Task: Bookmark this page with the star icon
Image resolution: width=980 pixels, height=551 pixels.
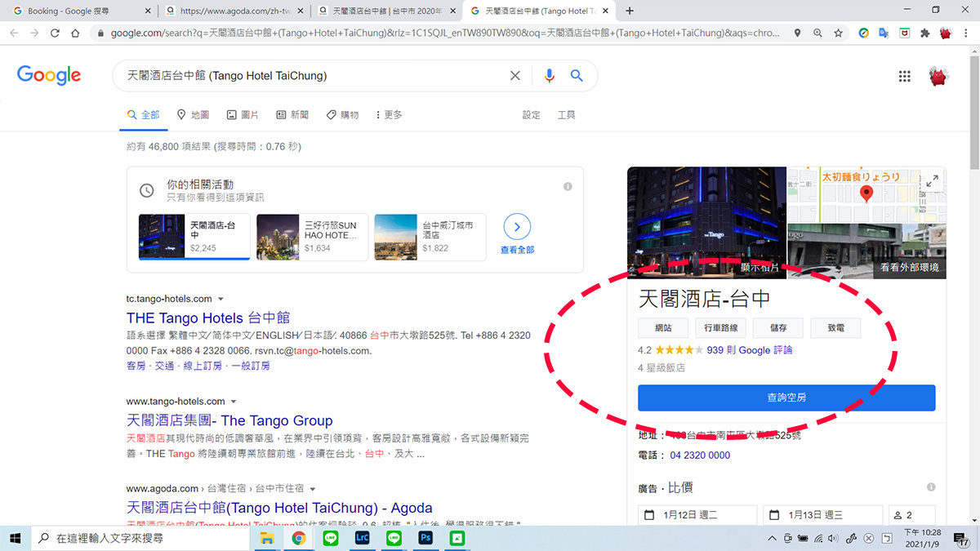Action: click(x=838, y=33)
